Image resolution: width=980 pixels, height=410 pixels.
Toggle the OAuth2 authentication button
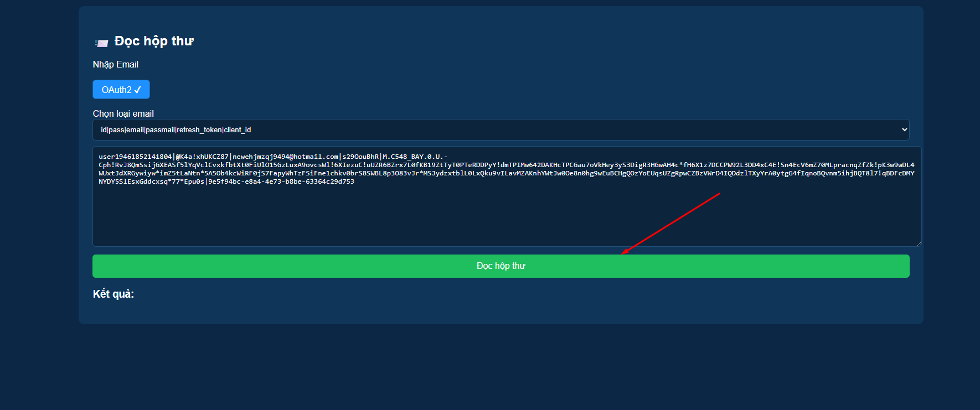click(x=121, y=90)
